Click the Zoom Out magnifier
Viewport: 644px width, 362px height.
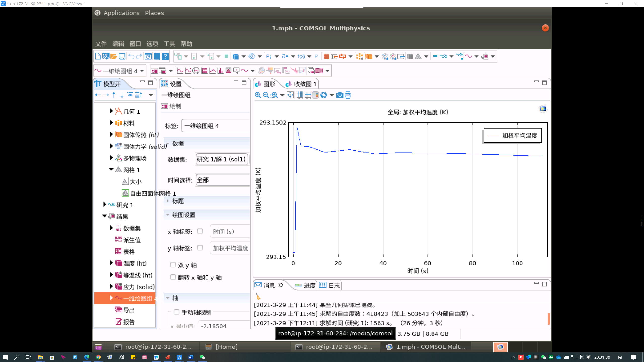266,95
